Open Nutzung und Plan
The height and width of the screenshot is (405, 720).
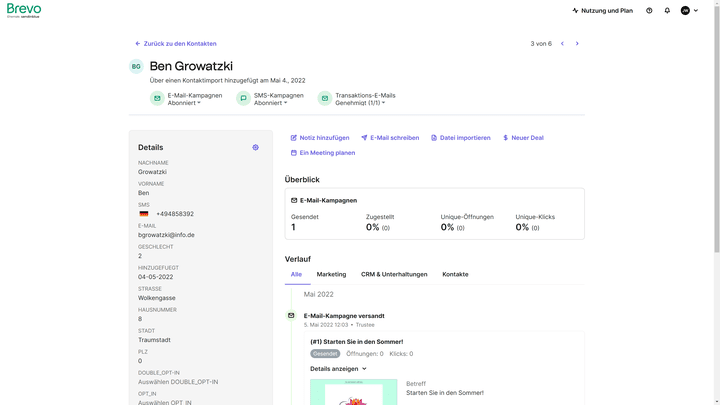tap(602, 11)
